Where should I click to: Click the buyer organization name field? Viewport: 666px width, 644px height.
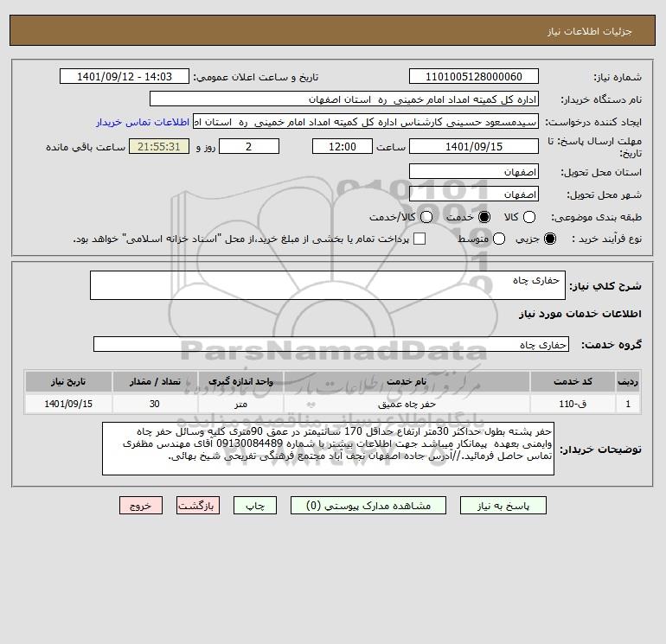pos(344,99)
